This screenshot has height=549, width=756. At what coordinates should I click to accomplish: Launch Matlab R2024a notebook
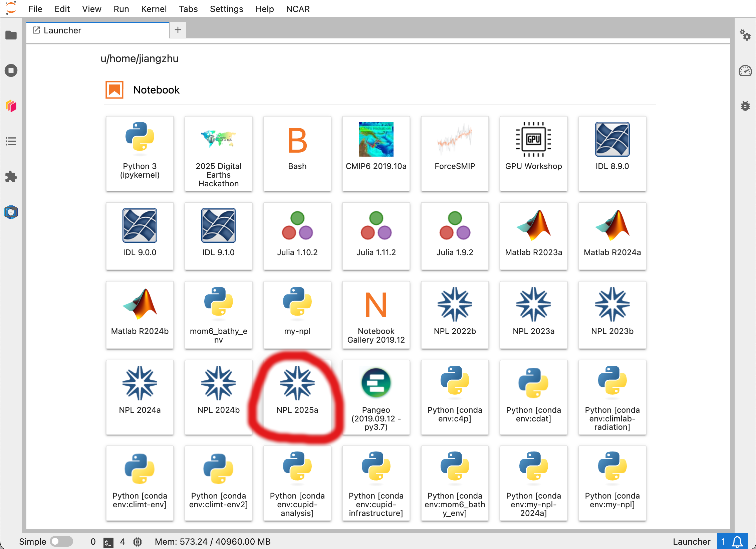612,236
